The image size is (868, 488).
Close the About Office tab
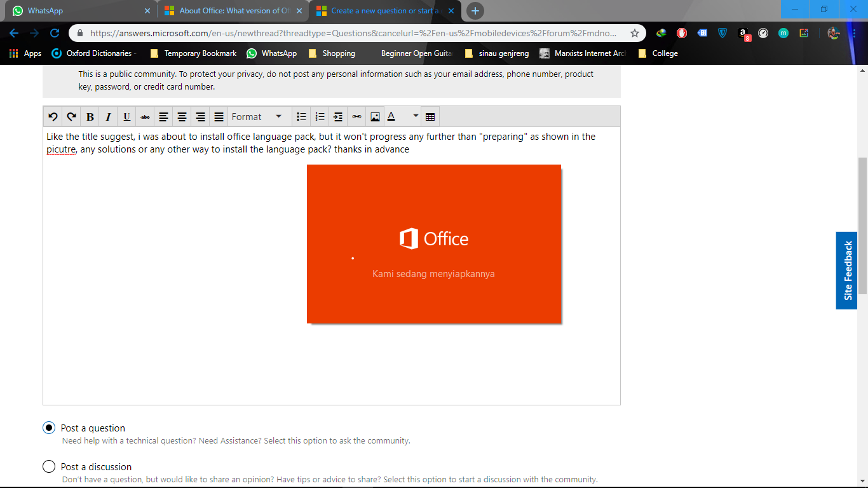299,11
